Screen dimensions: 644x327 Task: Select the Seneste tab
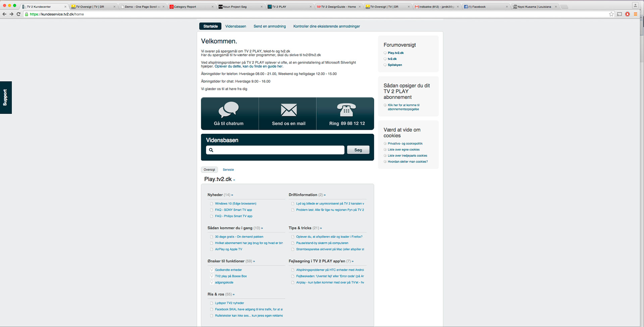(x=228, y=170)
